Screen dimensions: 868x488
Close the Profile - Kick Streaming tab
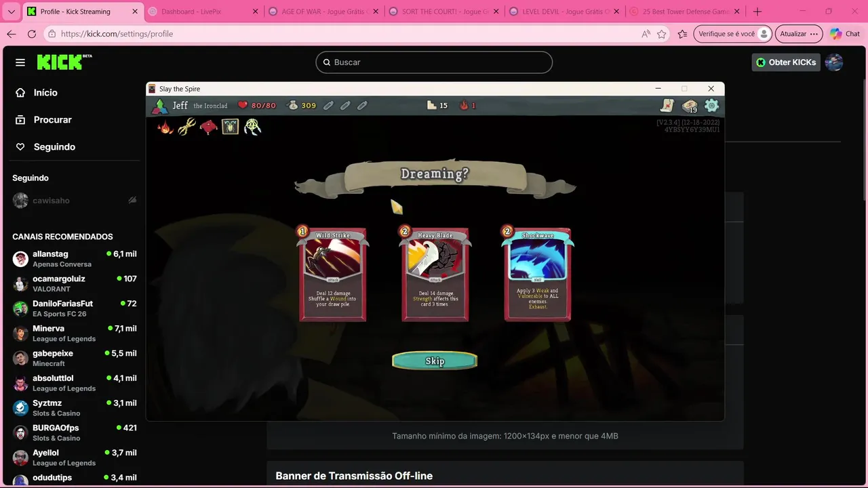(x=134, y=12)
